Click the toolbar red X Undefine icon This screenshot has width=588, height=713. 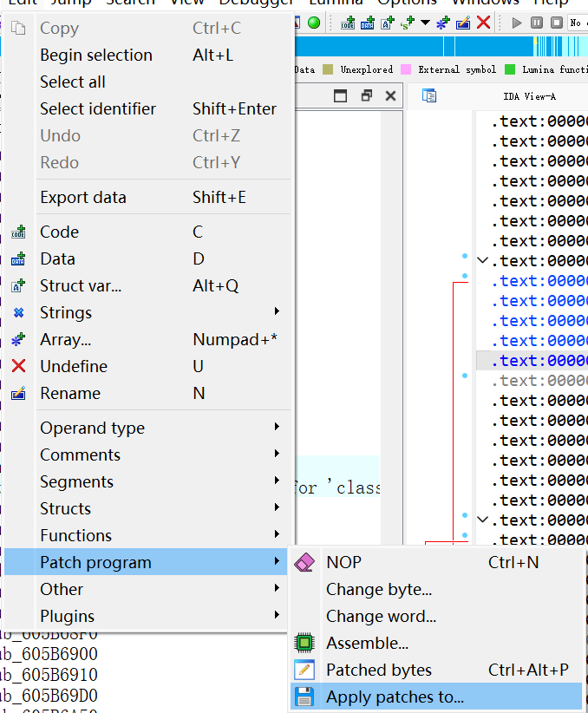pos(483,23)
